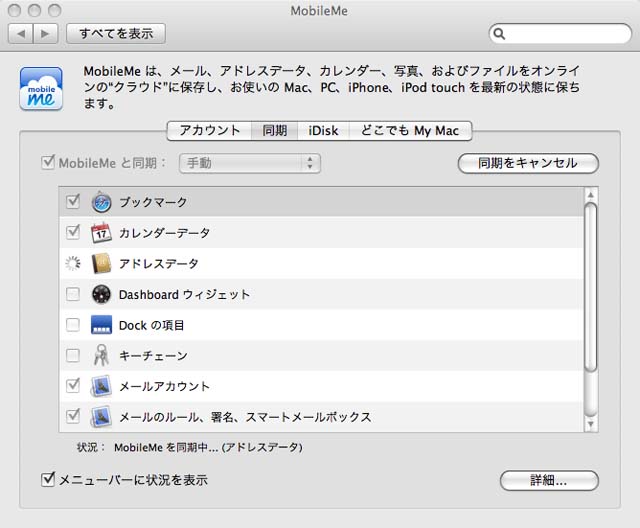Enable the Dock の項目 checkbox
The image size is (640, 528).
click(73, 325)
